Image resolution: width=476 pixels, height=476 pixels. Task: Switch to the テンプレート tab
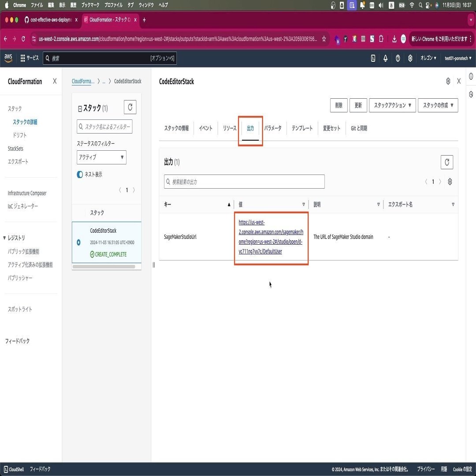click(302, 128)
